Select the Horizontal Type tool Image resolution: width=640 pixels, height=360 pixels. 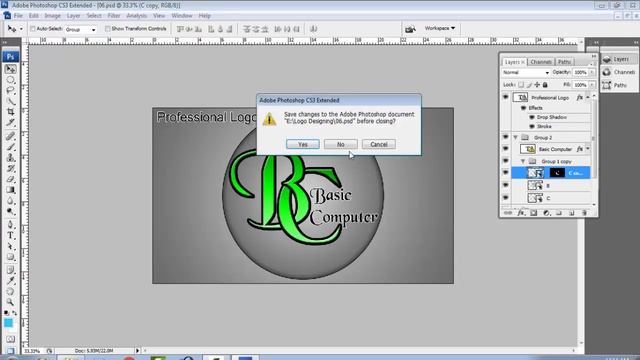[11, 236]
